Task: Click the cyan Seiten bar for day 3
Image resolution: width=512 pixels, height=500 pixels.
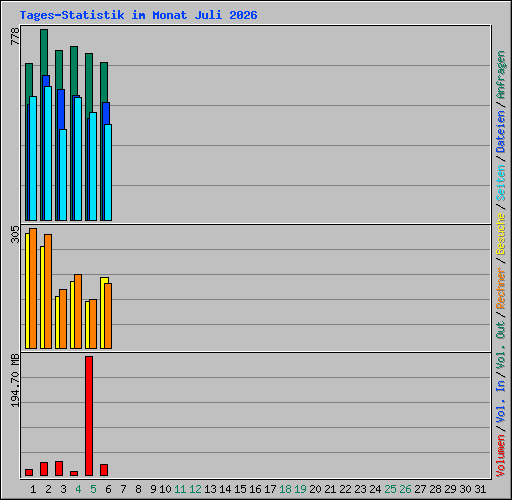Action: (63, 175)
